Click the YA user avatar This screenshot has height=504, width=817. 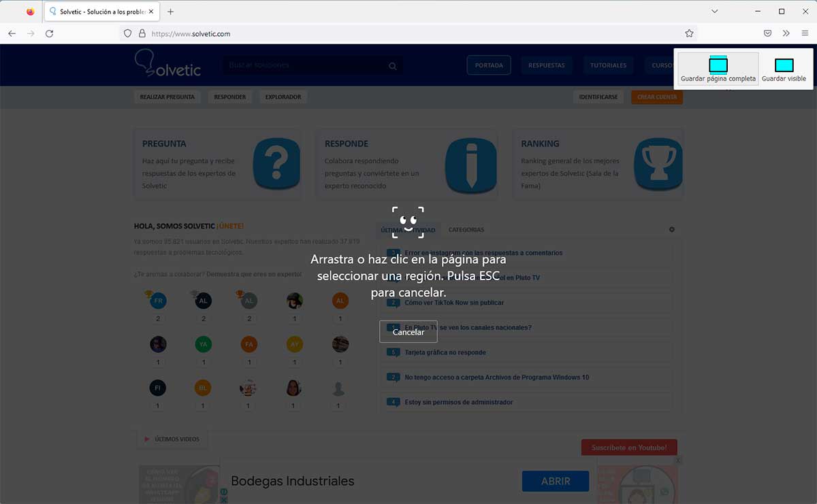point(203,345)
